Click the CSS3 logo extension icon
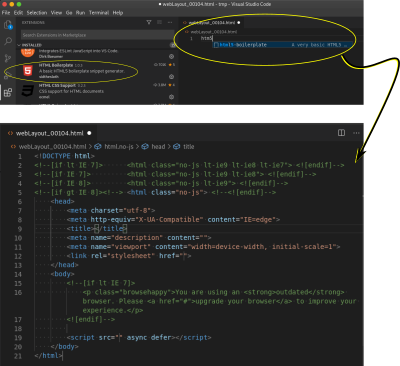Image resolution: width=400 pixels, height=366 pixels. 28,91
